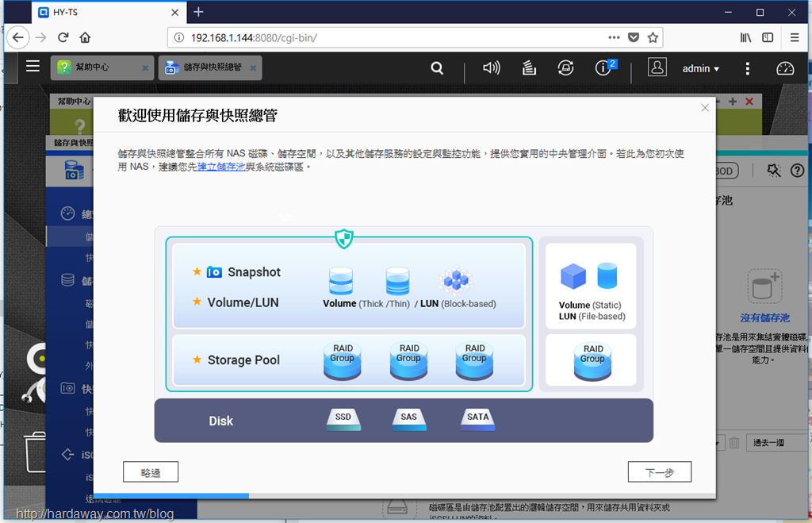812x523 pixels.
Task: Close the HY-TS browser tab
Action: coord(175,13)
